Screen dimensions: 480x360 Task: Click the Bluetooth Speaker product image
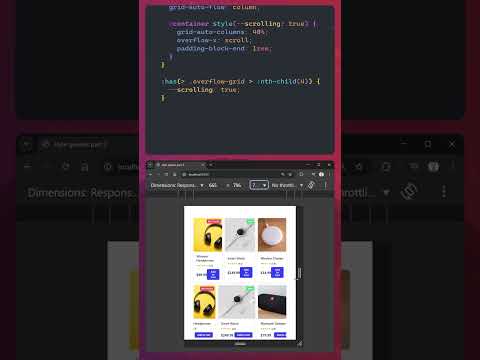tap(272, 302)
